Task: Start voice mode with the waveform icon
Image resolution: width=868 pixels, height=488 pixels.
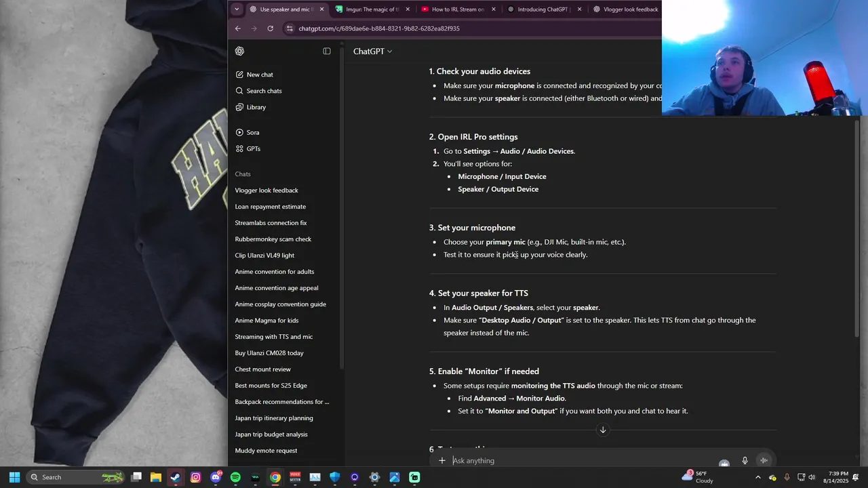Action: [764, 461]
